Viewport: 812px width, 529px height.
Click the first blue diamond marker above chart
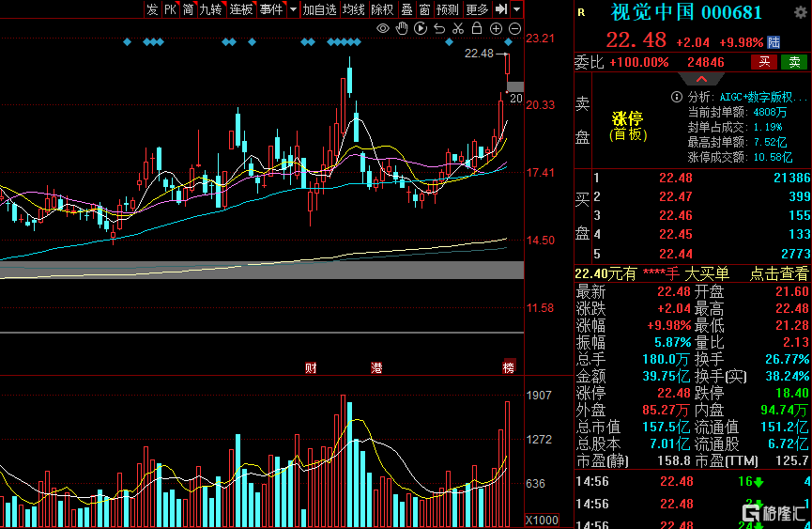(128, 42)
